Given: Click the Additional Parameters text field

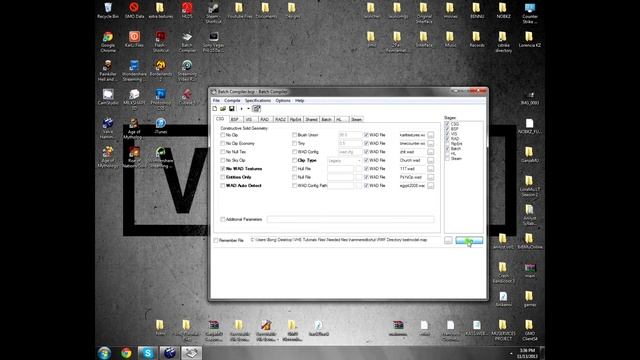Looking at the screenshot, I should pyautogui.click(x=350, y=219).
